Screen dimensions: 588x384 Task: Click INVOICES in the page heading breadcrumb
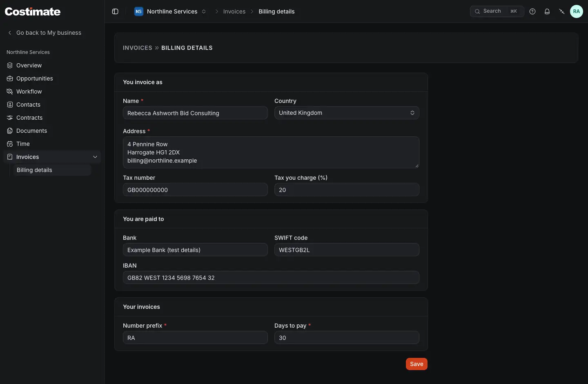pyautogui.click(x=138, y=48)
